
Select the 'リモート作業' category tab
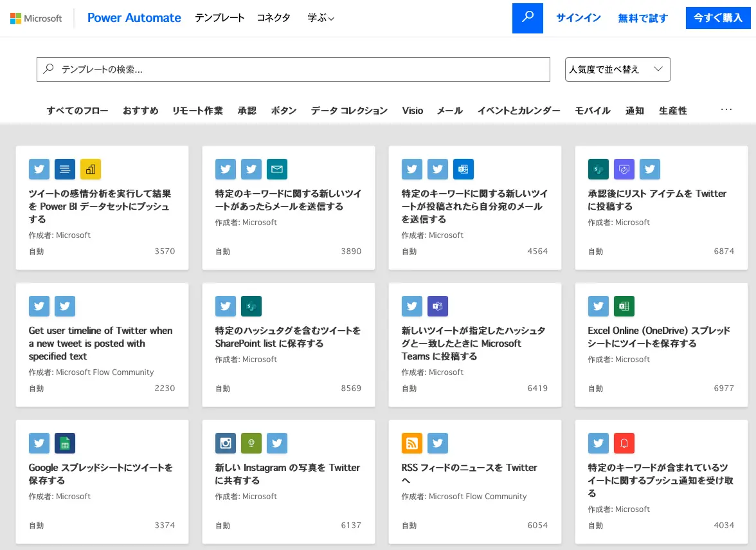point(198,111)
